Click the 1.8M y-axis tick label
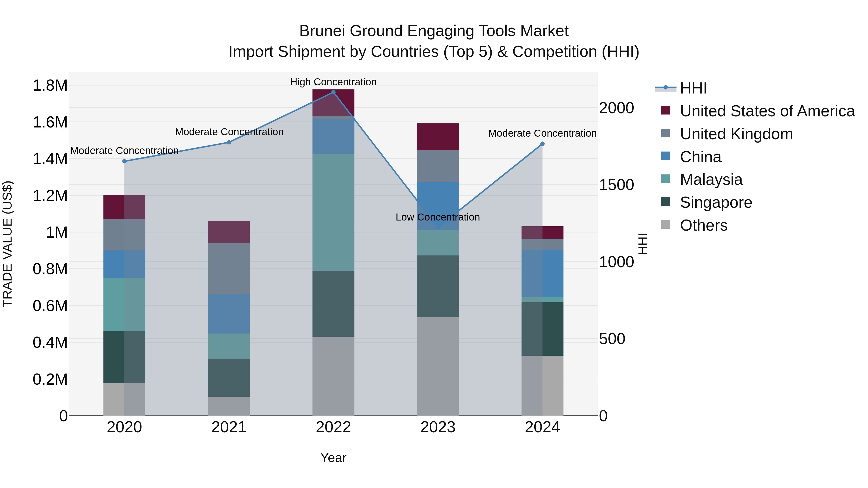This screenshot has width=868, height=488. click(x=50, y=86)
